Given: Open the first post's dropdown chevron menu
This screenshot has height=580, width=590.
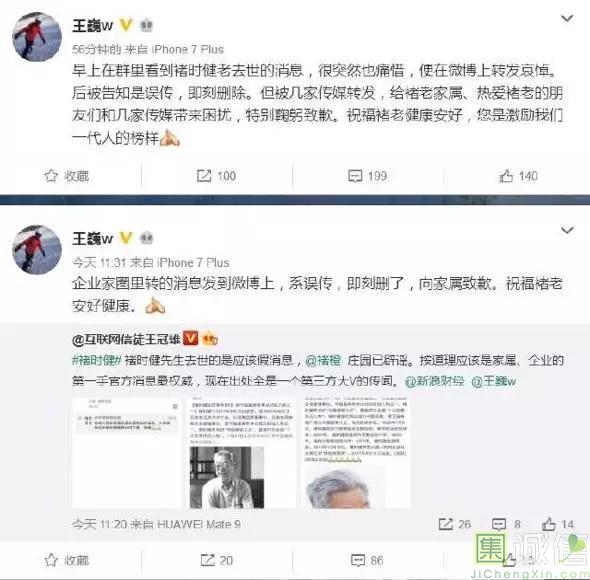Looking at the screenshot, I should tap(567, 18).
